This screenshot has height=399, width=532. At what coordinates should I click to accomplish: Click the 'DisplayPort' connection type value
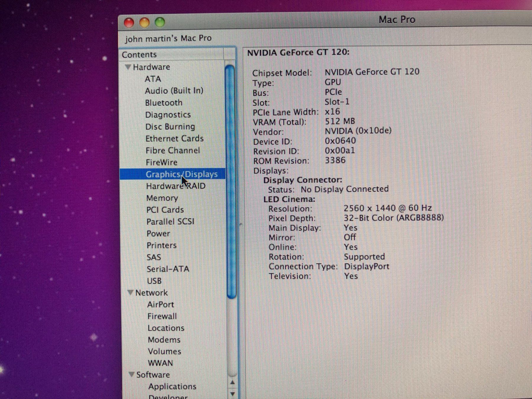point(366,266)
